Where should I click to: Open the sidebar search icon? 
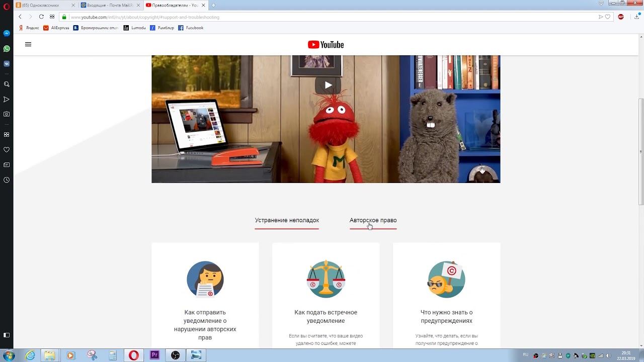[x=7, y=84]
